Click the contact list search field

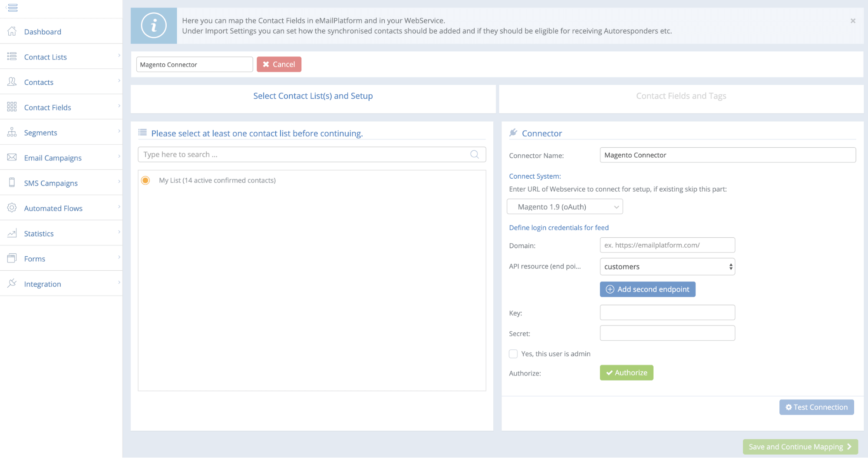point(312,154)
